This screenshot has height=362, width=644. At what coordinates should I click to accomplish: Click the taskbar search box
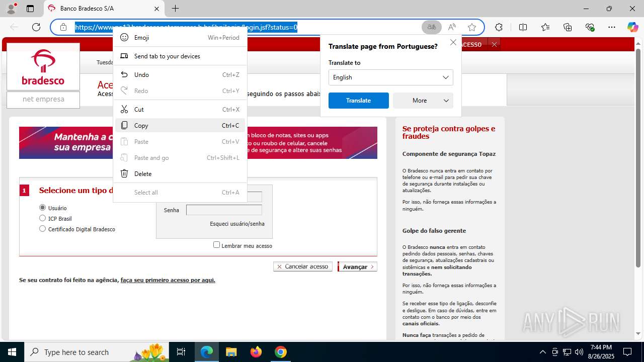tap(97, 352)
